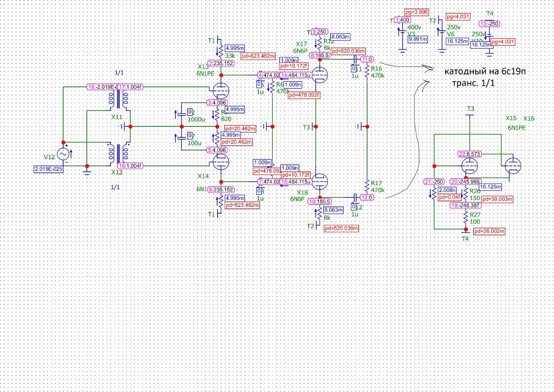This screenshot has width=554, height=392.
Task: Click the 100u capacitor symbol
Action: [x=181, y=138]
